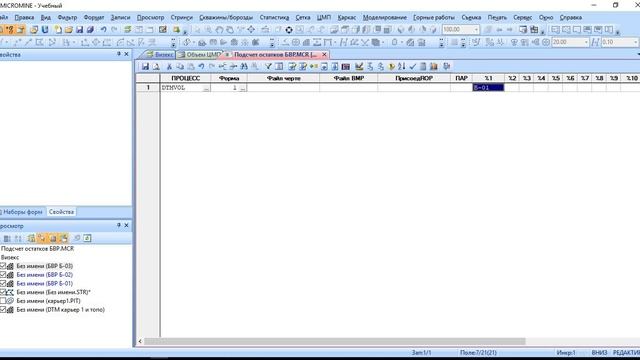Open the Моделирование menu
This screenshot has height=360, width=640.
384,18
